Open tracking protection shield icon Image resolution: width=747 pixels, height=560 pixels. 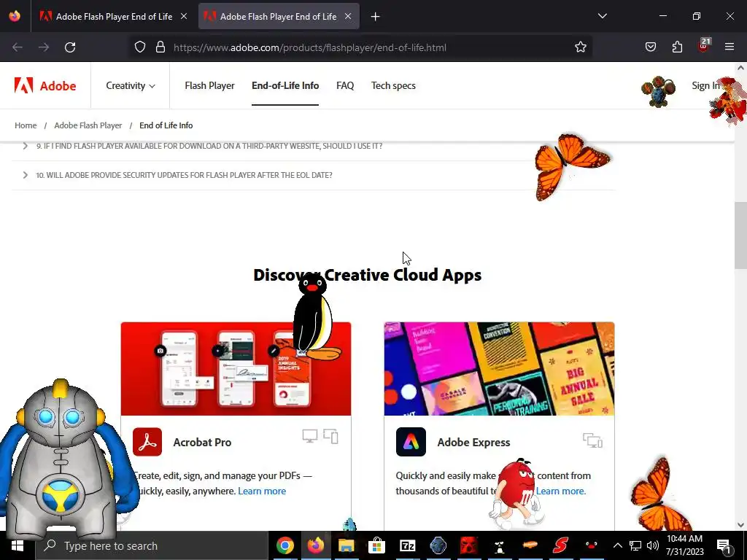point(139,47)
